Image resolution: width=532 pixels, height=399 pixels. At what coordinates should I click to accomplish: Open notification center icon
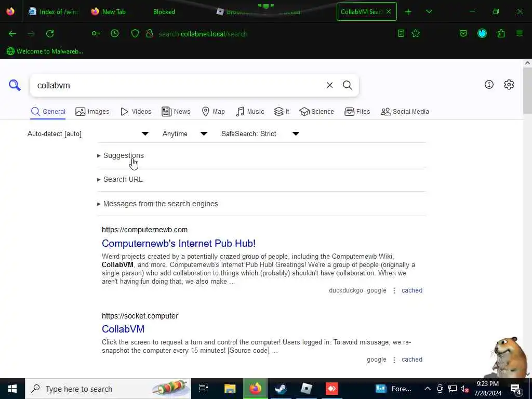coord(516,389)
